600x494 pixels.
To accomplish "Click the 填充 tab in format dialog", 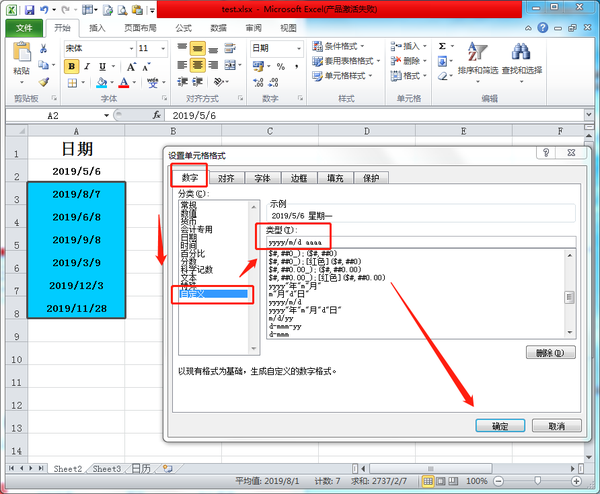I will pyautogui.click(x=335, y=178).
